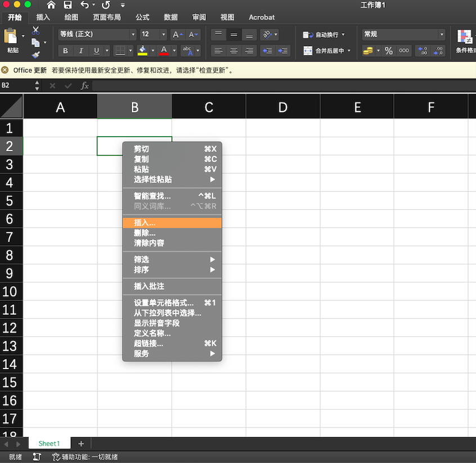Image resolution: width=476 pixels, height=463 pixels.
Task: Select the Bold formatting icon
Action: [x=65, y=51]
